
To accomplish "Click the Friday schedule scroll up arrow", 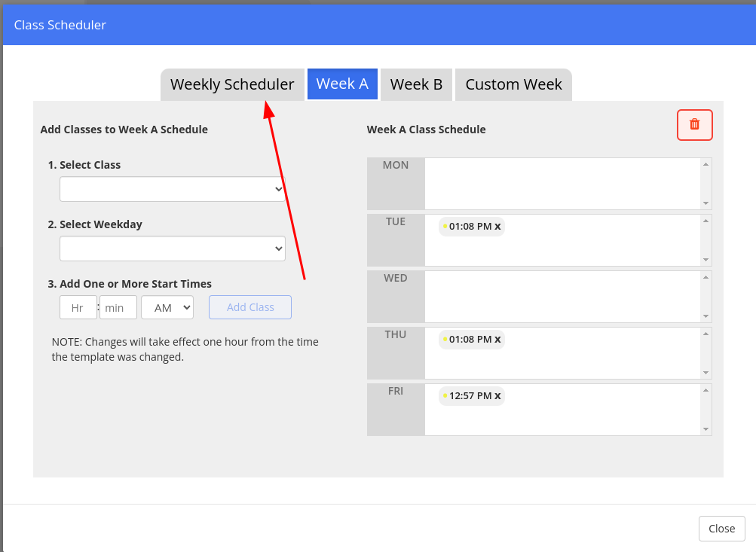I will [x=705, y=389].
